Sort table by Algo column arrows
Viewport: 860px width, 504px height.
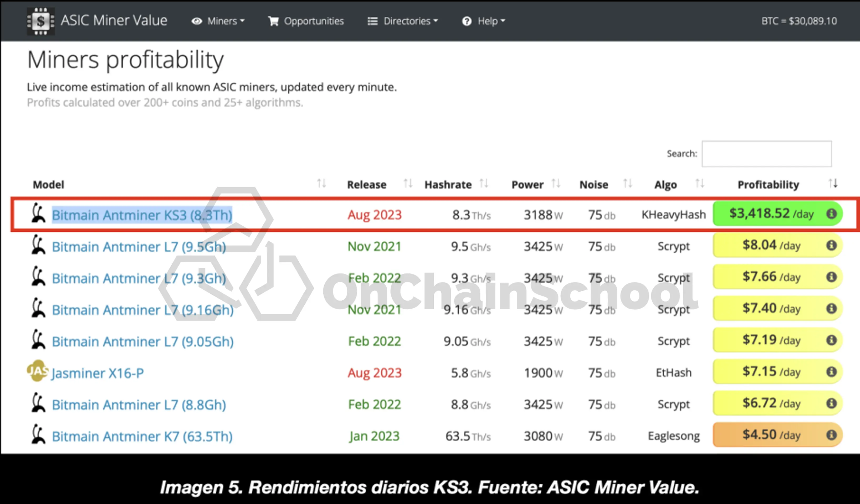click(x=700, y=184)
